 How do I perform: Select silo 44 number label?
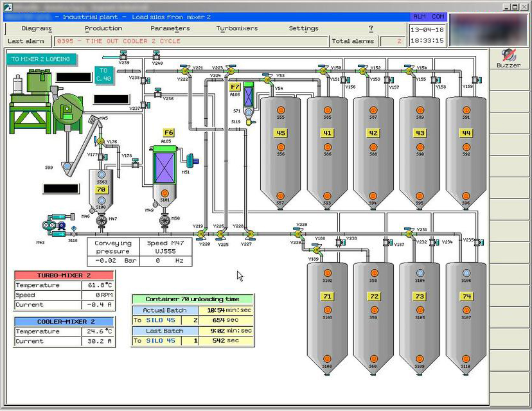[x=466, y=133]
